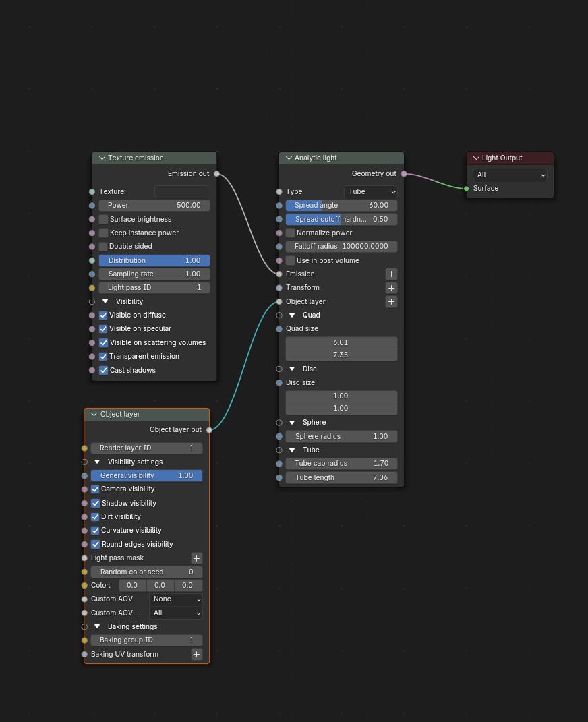Uncheck Camera visibility
588x722 pixels.
coord(95,489)
